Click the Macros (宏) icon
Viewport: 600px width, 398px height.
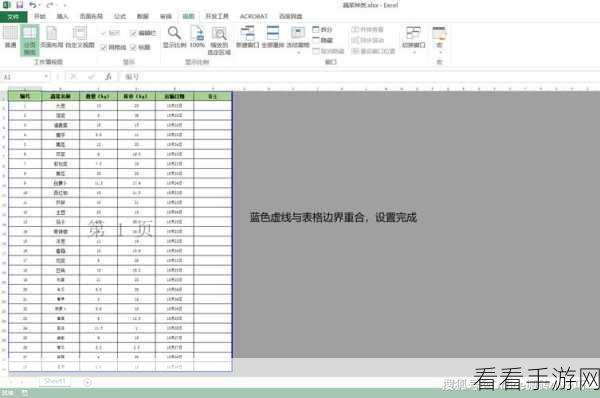point(439,33)
